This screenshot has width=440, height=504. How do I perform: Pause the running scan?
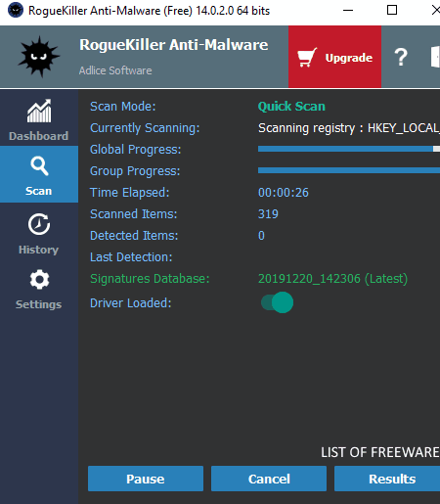click(146, 479)
